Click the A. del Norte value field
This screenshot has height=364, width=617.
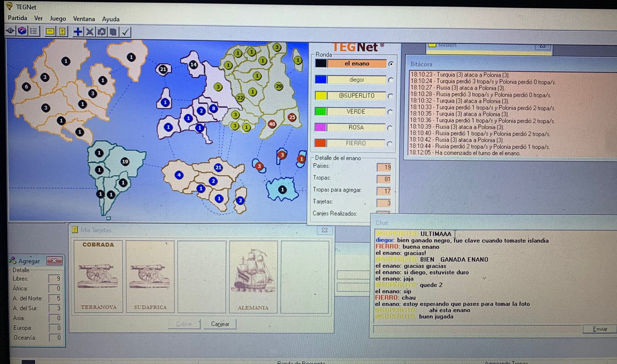tap(55, 298)
